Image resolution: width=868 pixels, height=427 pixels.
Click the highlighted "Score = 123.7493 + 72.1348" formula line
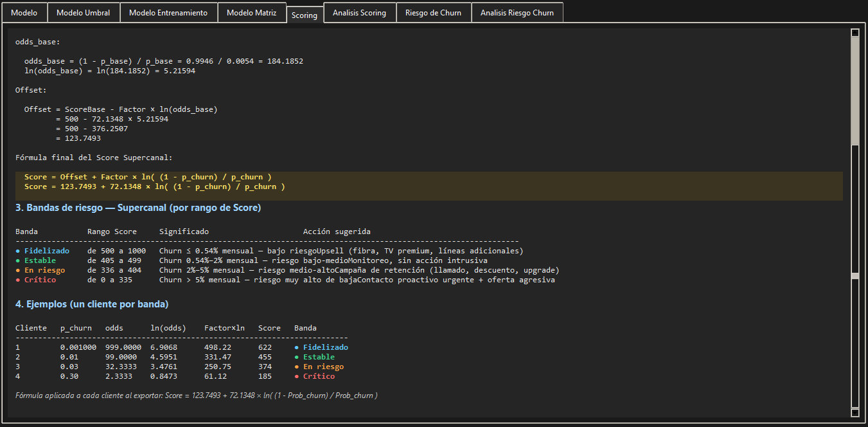pos(155,186)
